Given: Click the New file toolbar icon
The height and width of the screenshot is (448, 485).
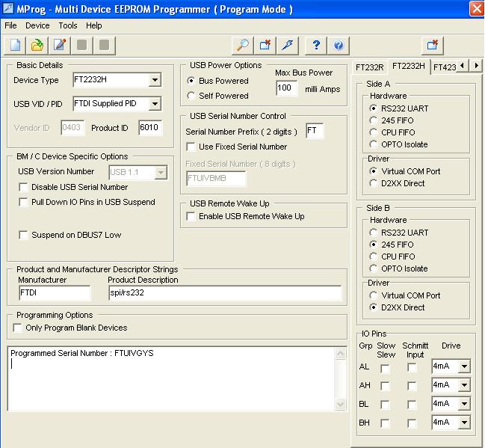Looking at the screenshot, I should 15,45.
